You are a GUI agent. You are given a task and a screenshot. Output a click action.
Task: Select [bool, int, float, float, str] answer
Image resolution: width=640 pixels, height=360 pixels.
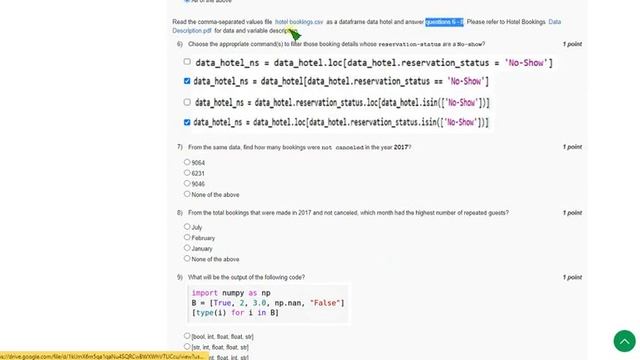point(187,336)
